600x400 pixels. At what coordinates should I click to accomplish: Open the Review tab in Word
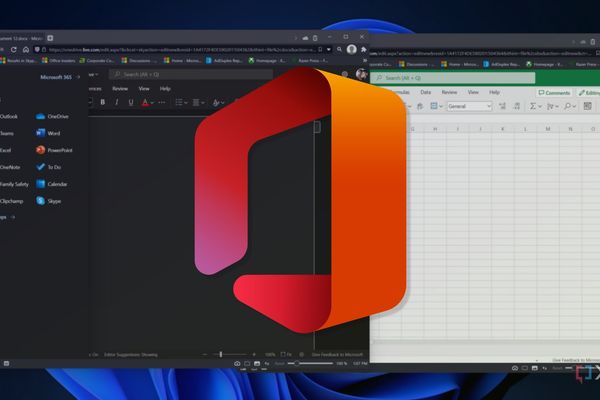click(x=120, y=88)
